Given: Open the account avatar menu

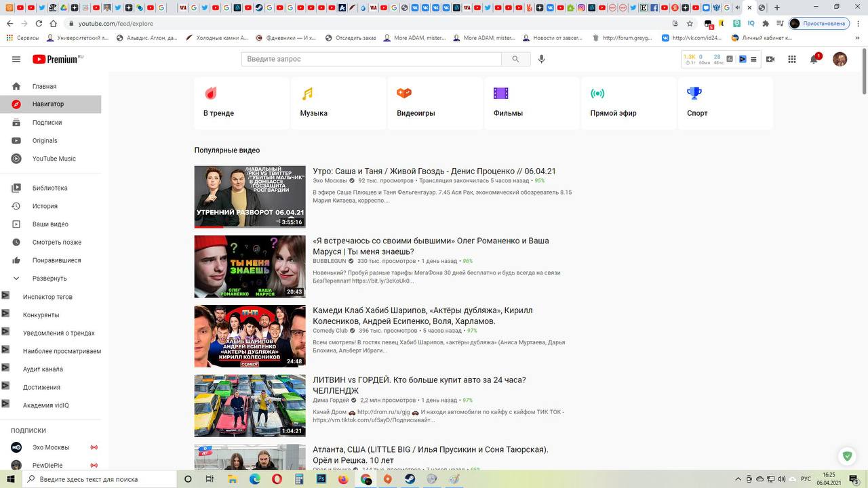Looking at the screenshot, I should pos(840,59).
